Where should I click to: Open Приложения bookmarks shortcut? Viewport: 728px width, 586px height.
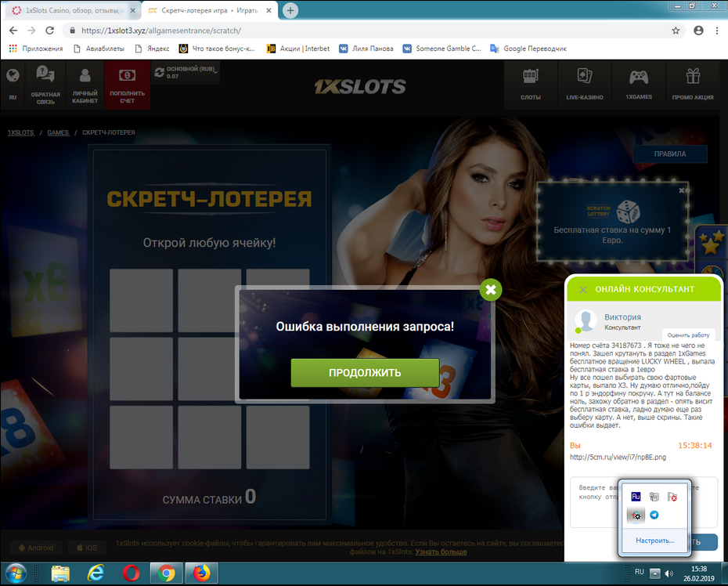pyautogui.click(x=36, y=49)
